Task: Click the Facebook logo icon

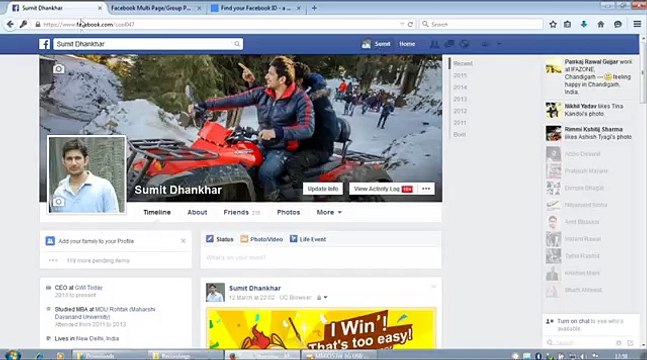Action: click(x=45, y=44)
